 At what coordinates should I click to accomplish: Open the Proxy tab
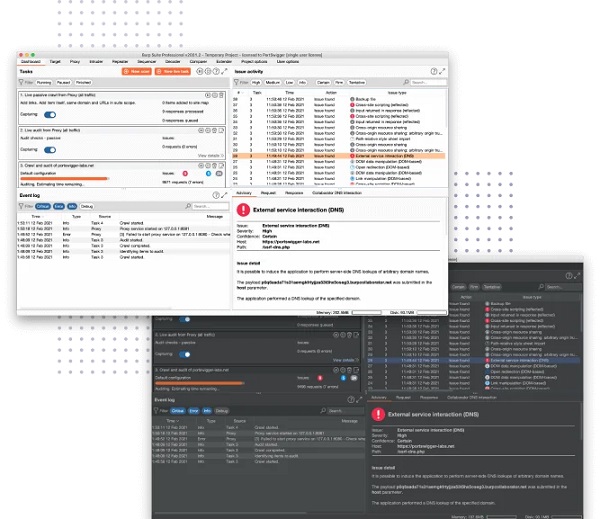pos(75,62)
